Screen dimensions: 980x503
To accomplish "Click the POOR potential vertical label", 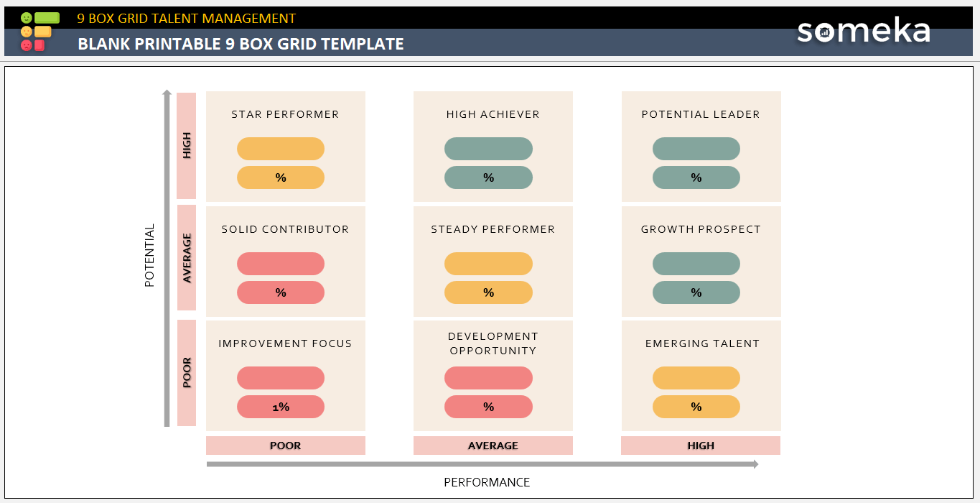I will (187, 373).
